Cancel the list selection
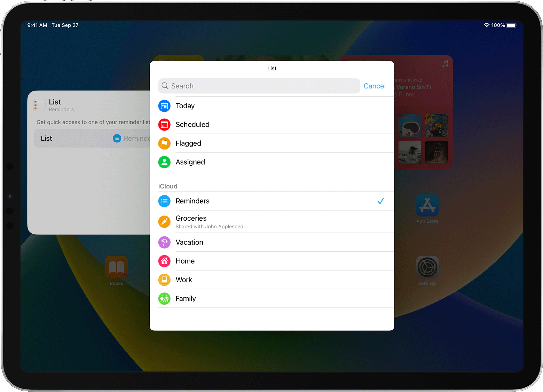Viewport: 543px width, 392px height. coord(375,86)
